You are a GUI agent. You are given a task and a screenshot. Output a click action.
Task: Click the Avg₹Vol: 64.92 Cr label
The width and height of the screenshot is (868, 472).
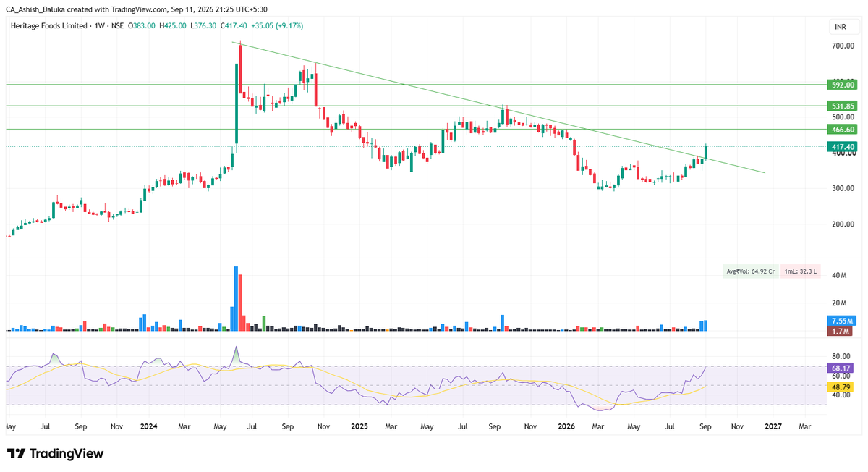click(750, 271)
